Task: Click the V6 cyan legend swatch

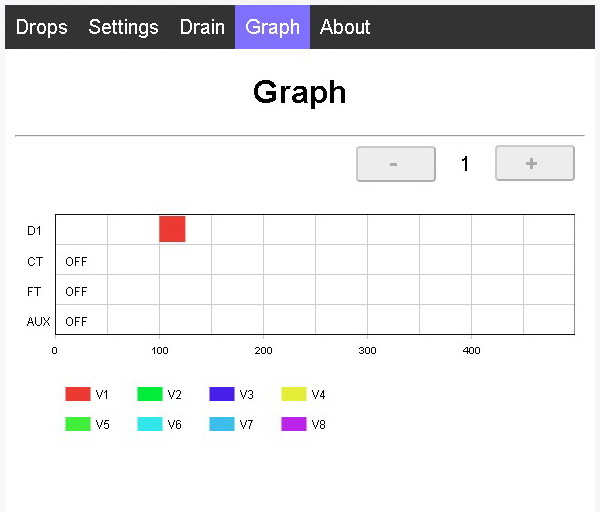Action: (x=150, y=424)
